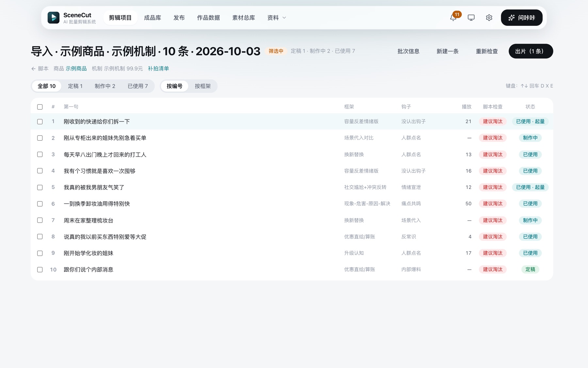
Task: Click 脚本检查 column header
Action: pyautogui.click(x=493, y=107)
